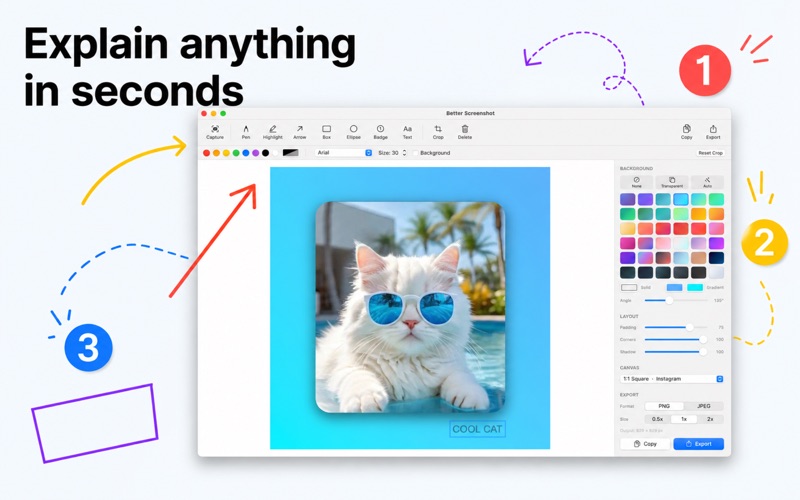The height and width of the screenshot is (500, 800).
Task: Click the Delete trash icon
Action: pos(465,132)
